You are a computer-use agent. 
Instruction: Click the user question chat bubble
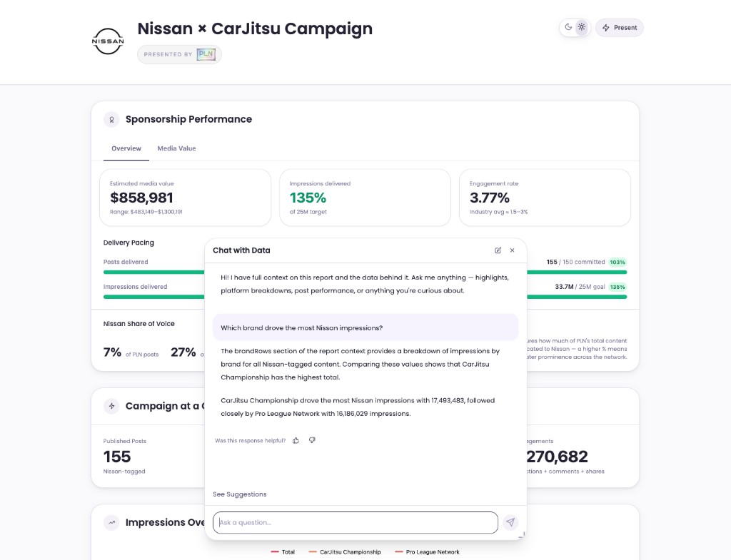[365, 327]
